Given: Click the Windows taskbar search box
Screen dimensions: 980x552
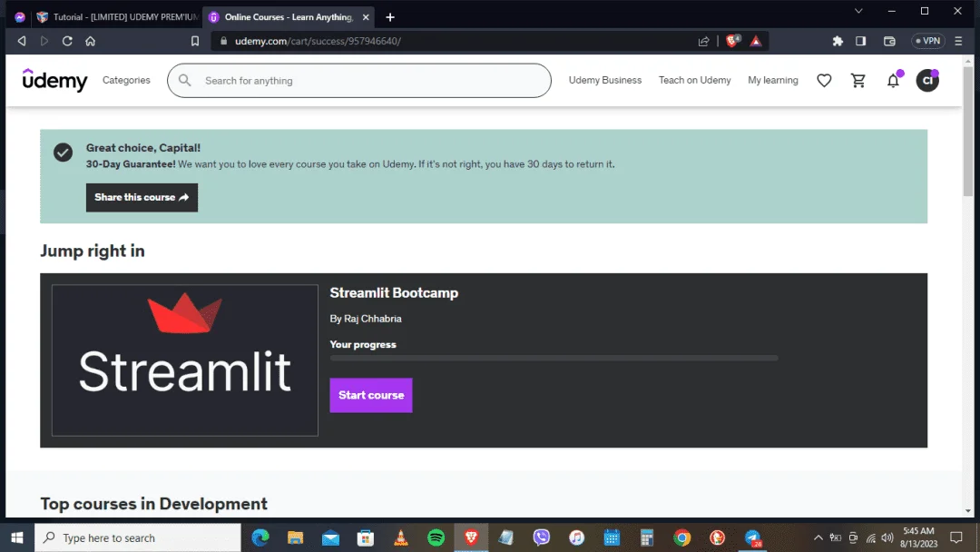Looking at the screenshot, I should coord(138,537).
